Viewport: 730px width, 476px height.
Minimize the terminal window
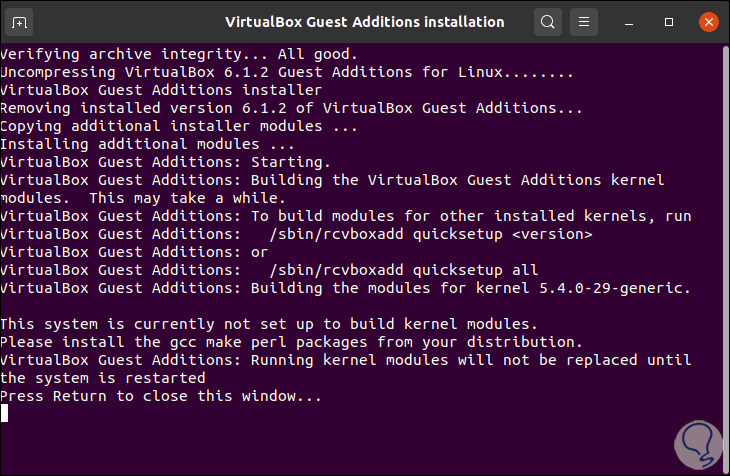coord(630,21)
